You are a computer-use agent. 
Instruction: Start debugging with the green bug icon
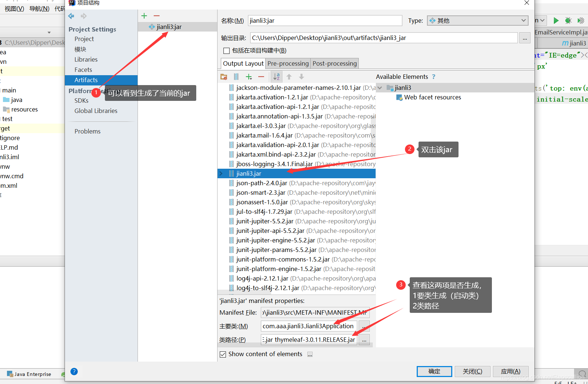point(568,21)
